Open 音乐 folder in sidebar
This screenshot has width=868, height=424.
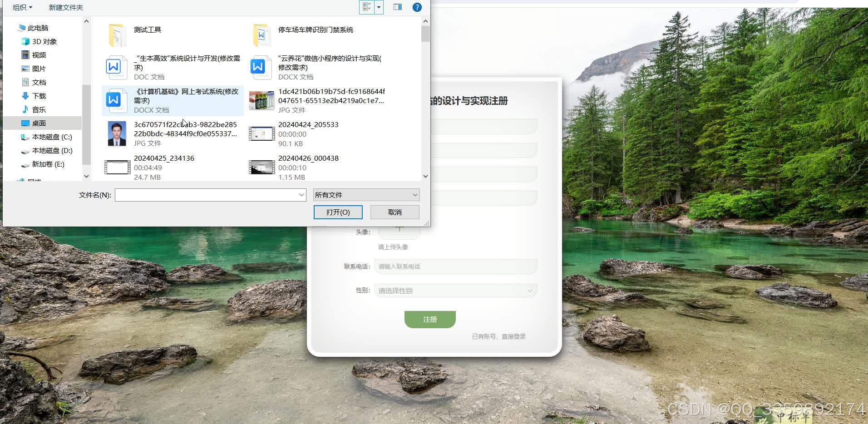coord(39,109)
